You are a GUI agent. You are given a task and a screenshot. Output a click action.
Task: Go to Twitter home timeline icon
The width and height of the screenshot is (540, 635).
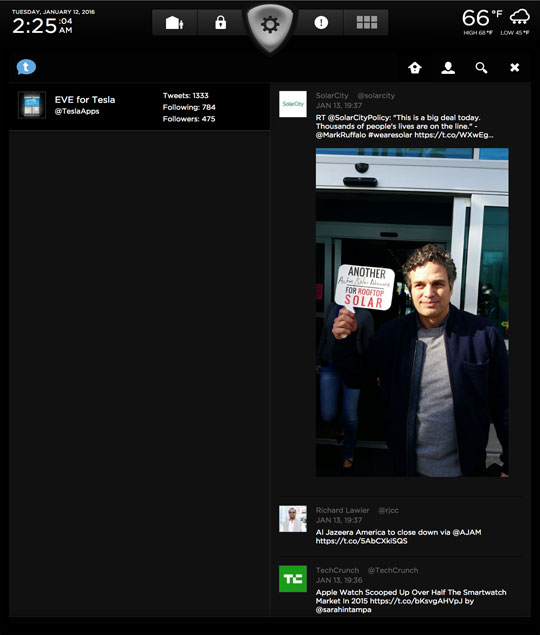pyautogui.click(x=414, y=68)
